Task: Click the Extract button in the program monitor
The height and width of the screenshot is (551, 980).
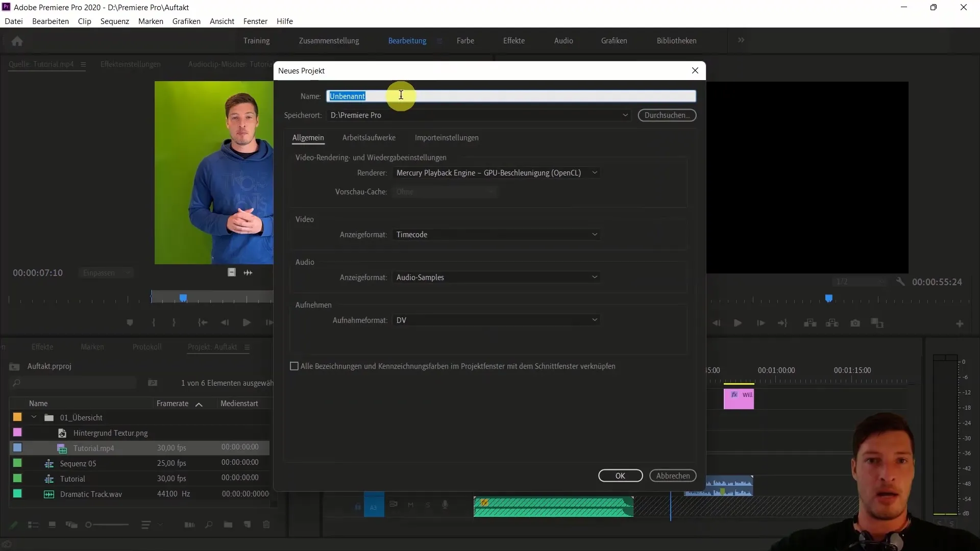Action: pos(832,323)
